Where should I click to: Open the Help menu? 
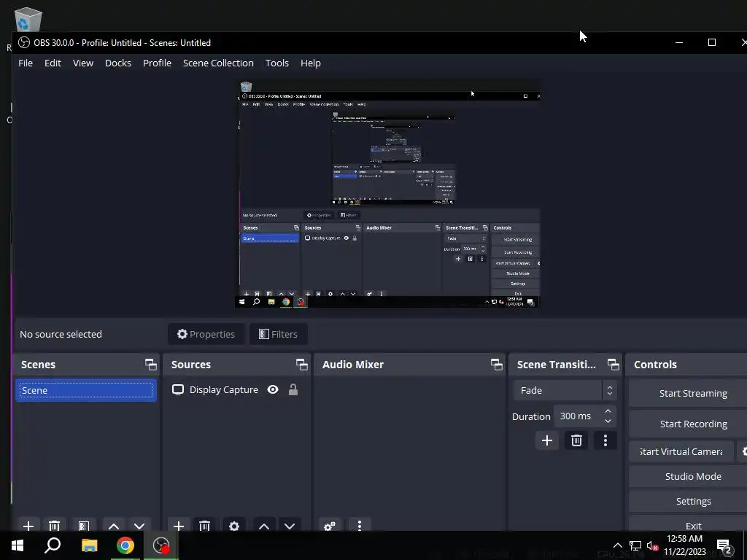click(311, 63)
